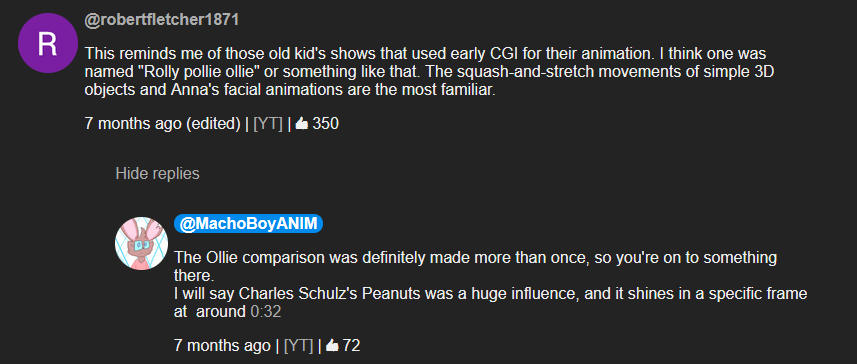857x364 pixels.
Task: Collapse the thread with Hide replies
Action: (x=157, y=174)
